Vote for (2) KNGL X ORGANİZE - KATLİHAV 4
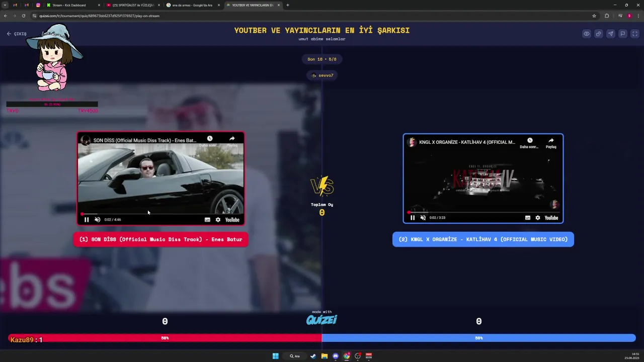Image resolution: width=644 pixels, height=362 pixels. tap(483, 239)
